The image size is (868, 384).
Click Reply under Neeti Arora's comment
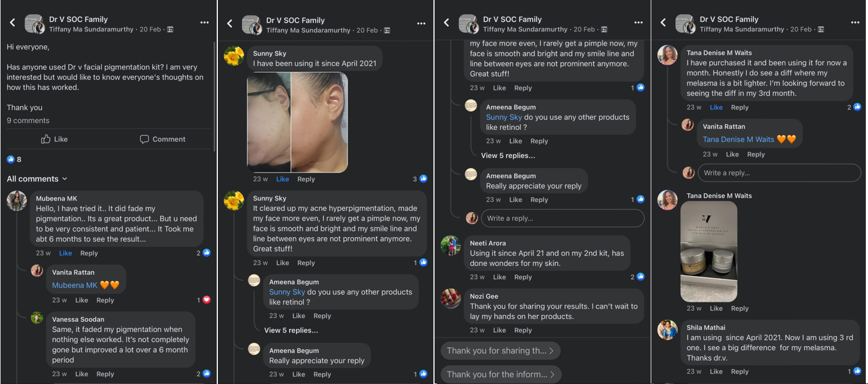pyautogui.click(x=523, y=277)
